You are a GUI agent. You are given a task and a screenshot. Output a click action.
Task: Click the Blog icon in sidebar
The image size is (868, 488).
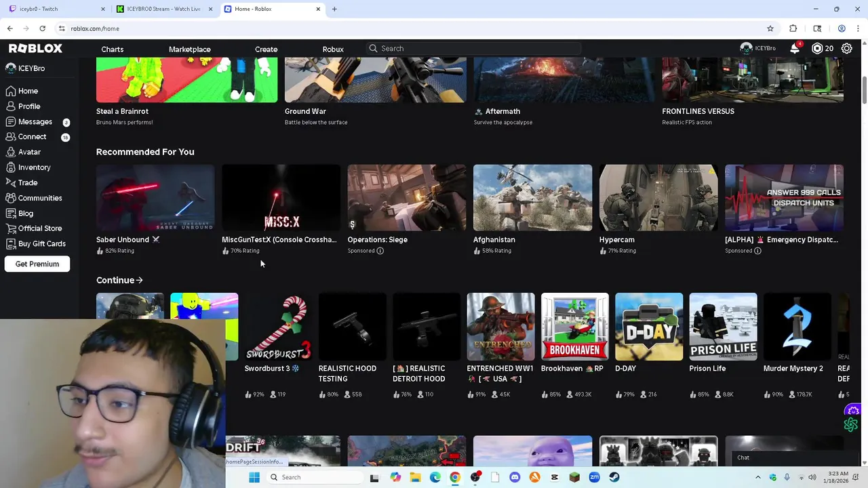pos(11,213)
